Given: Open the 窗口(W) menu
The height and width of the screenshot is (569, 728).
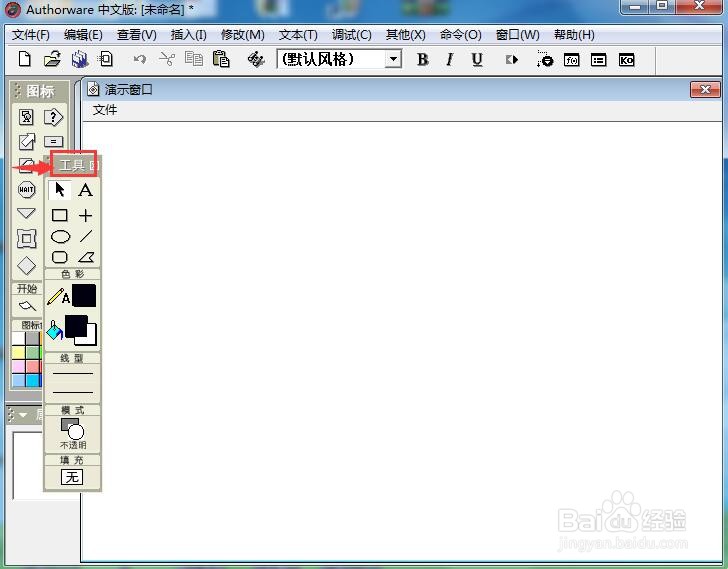Looking at the screenshot, I should [x=518, y=35].
